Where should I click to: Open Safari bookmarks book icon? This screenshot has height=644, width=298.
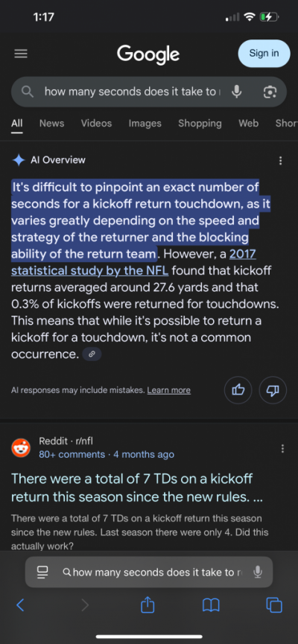pyautogui.click(x=212, y=605)
